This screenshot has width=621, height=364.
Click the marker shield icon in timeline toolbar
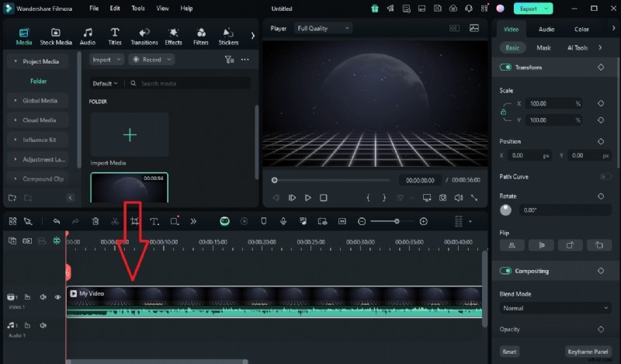tap(264, 221)
